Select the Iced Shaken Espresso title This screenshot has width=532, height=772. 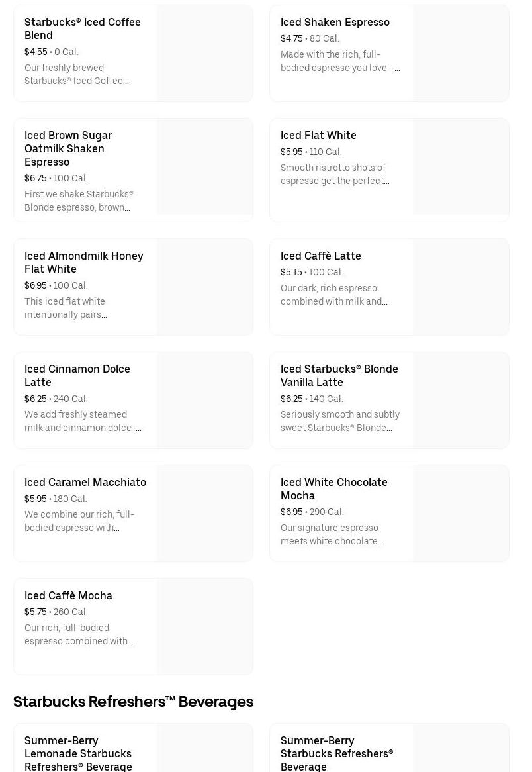coord(335,22)
